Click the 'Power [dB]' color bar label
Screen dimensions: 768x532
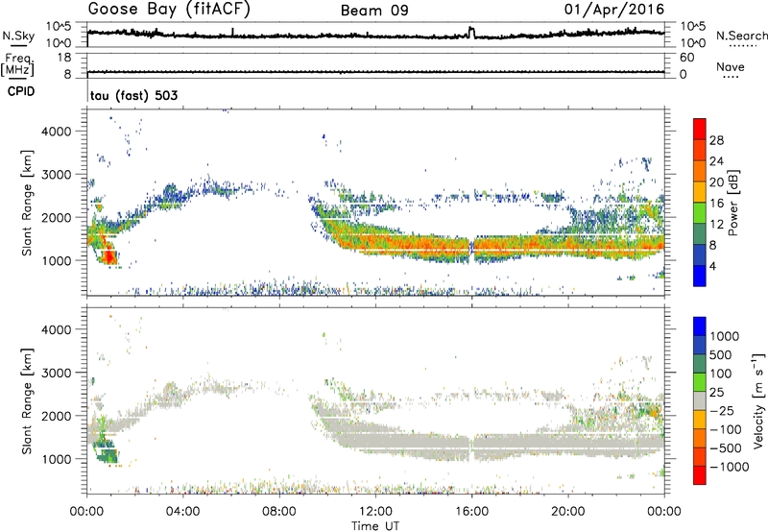(x=732, y=203)
